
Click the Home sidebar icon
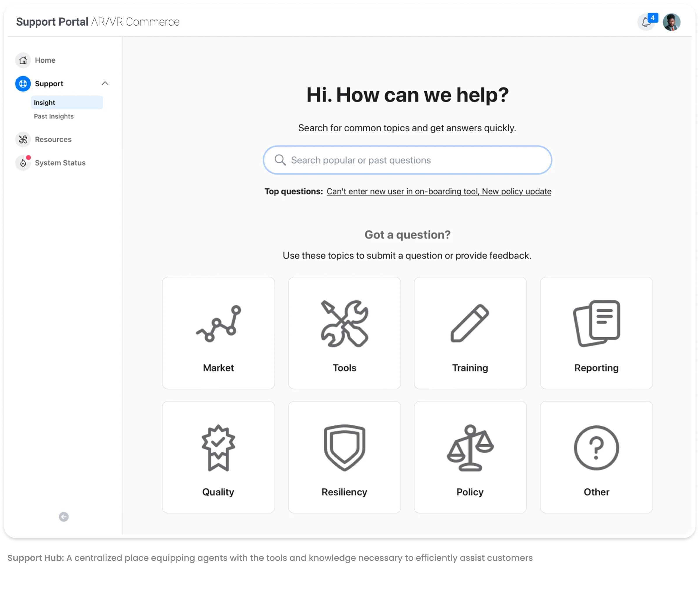pyautogui.click(x=23, y=60)
